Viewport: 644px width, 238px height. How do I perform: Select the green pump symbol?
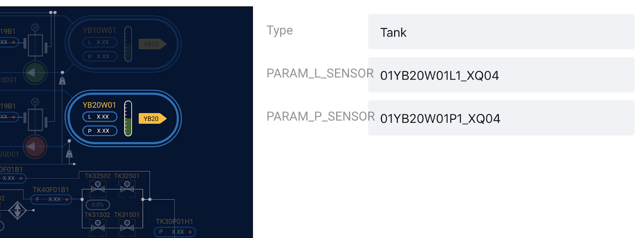point(35,73)
